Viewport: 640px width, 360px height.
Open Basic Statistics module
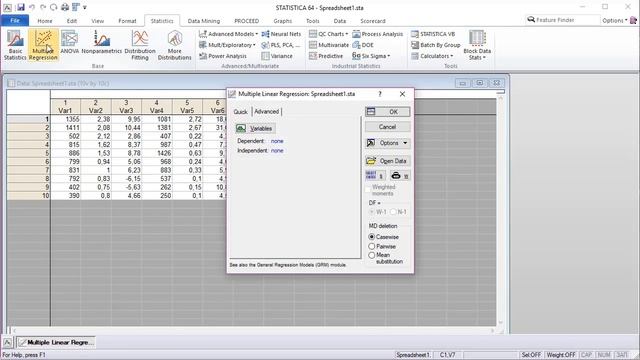15,45
